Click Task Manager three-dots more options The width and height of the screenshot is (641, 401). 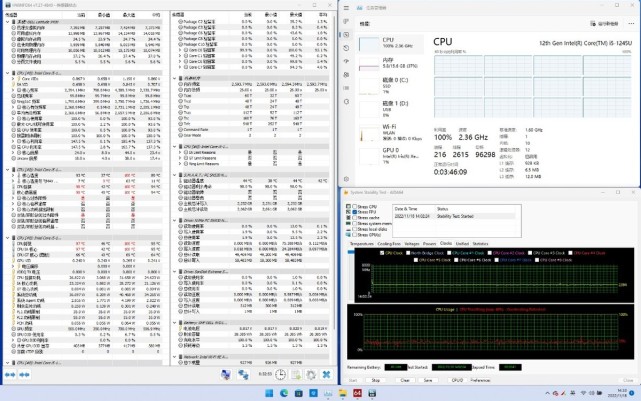tap(631, 24)
